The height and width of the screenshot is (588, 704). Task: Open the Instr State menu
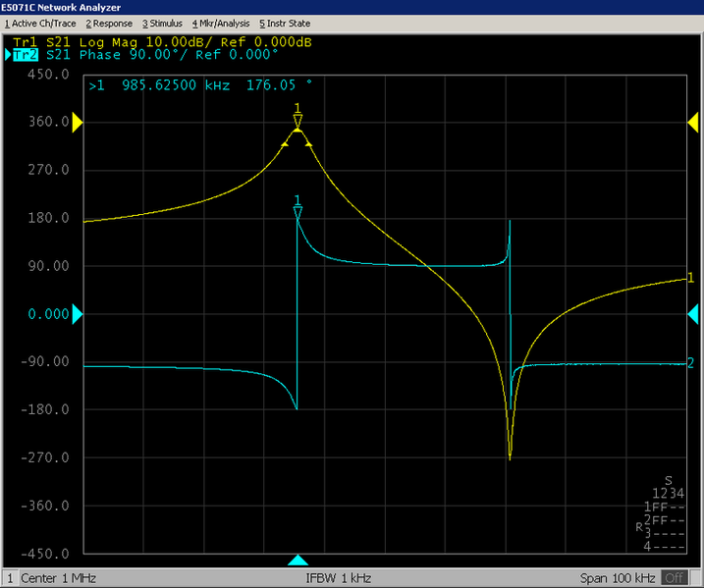[285, 23]
